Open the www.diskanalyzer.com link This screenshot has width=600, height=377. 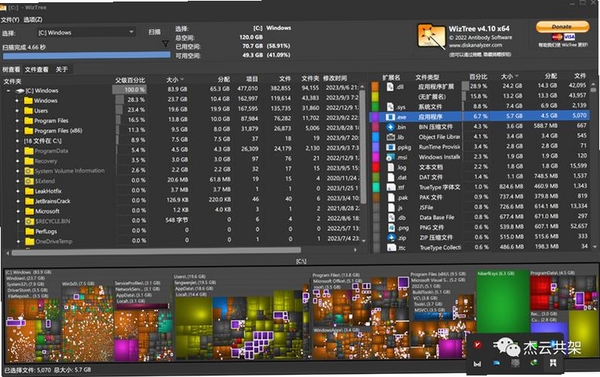(x=476, y=45)
